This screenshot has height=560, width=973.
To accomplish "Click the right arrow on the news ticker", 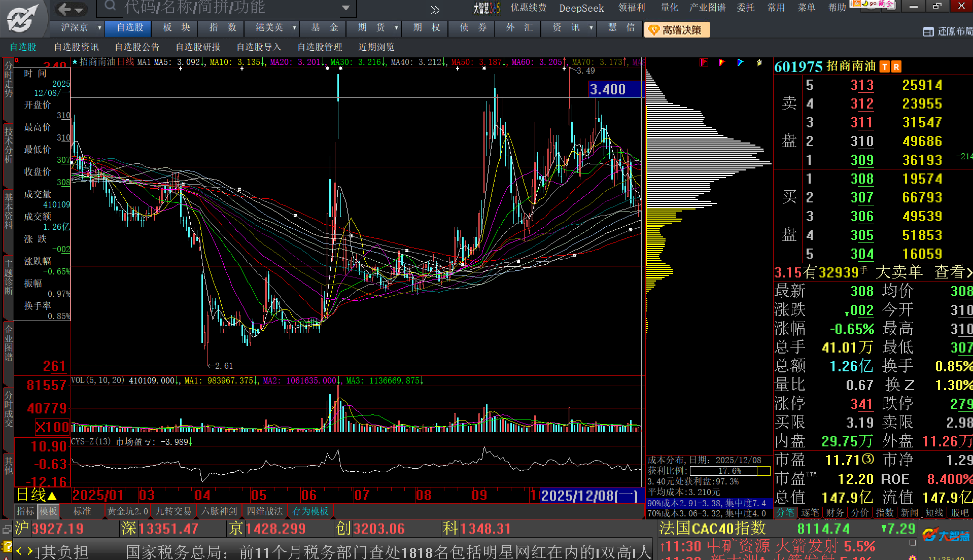I will 30,551.
